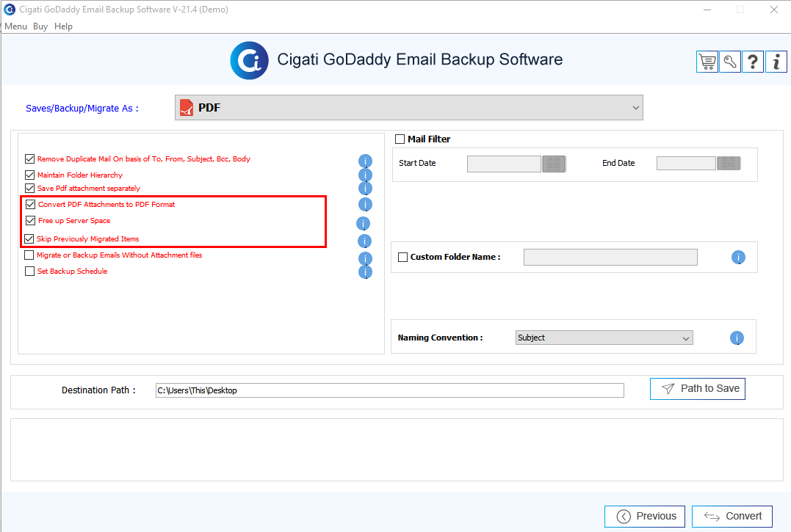This screenshot has width=791, height=532.
Task: Click the End Date field
Action: (x=686, y=163)
